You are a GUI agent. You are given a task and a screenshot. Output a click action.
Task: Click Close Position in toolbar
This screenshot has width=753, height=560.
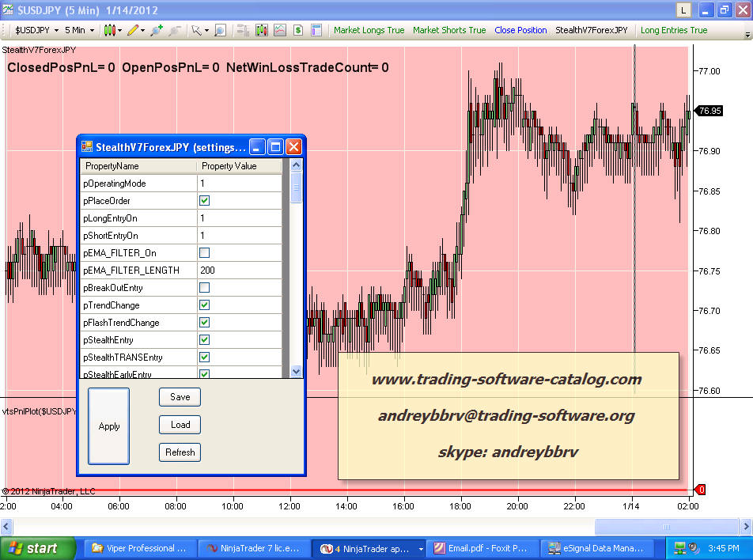tap(520, 30)
